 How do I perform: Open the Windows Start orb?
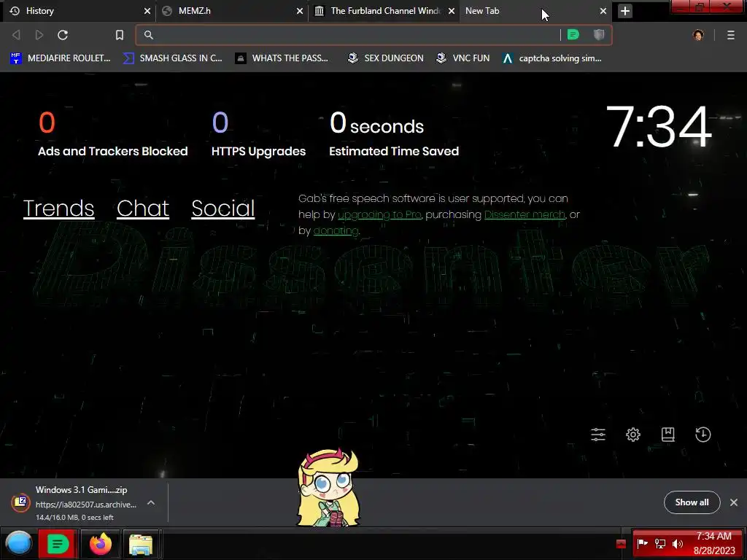coord(18,543)
